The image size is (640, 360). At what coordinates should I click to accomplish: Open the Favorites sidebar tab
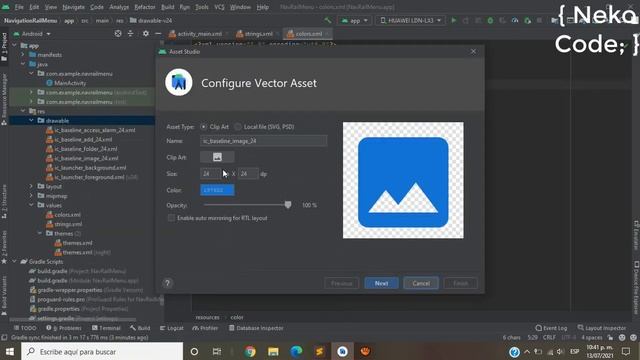pyautogui.click(x=4, y=247)
